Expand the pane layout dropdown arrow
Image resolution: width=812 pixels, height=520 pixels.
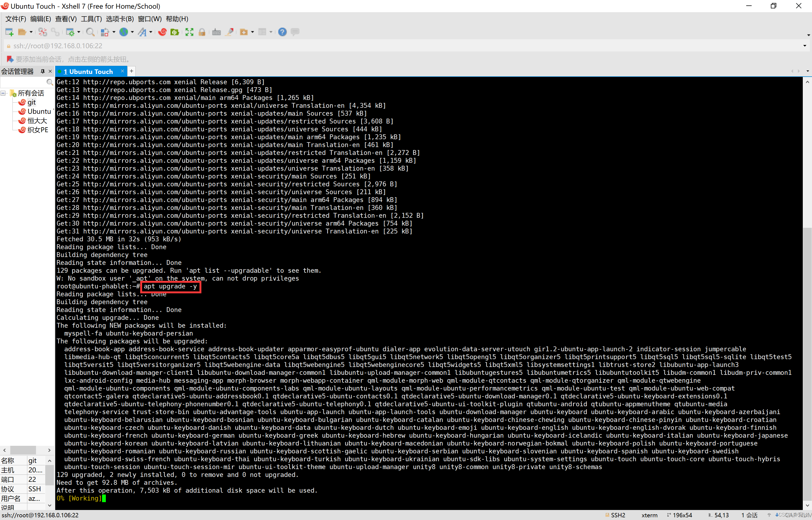(x=271, y=32)
